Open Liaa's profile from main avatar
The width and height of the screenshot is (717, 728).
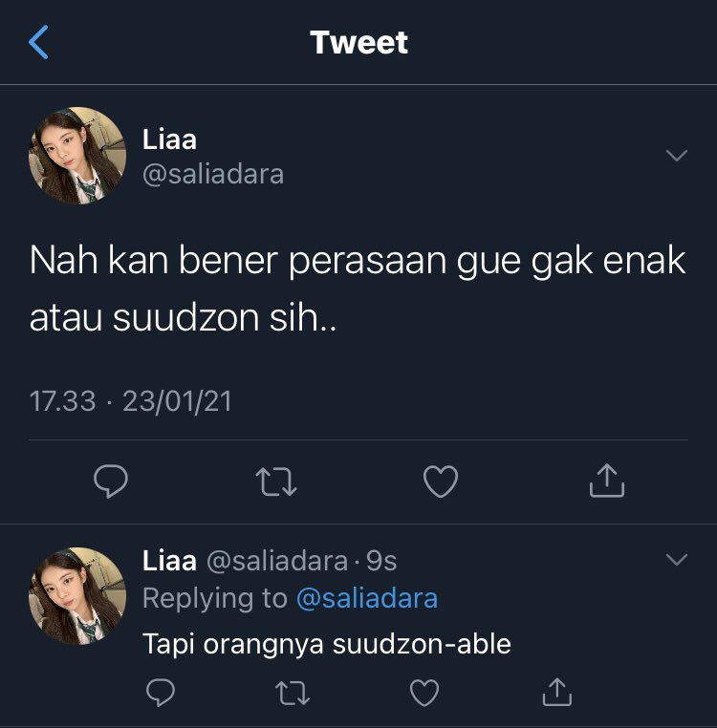[x=77, y=156]
